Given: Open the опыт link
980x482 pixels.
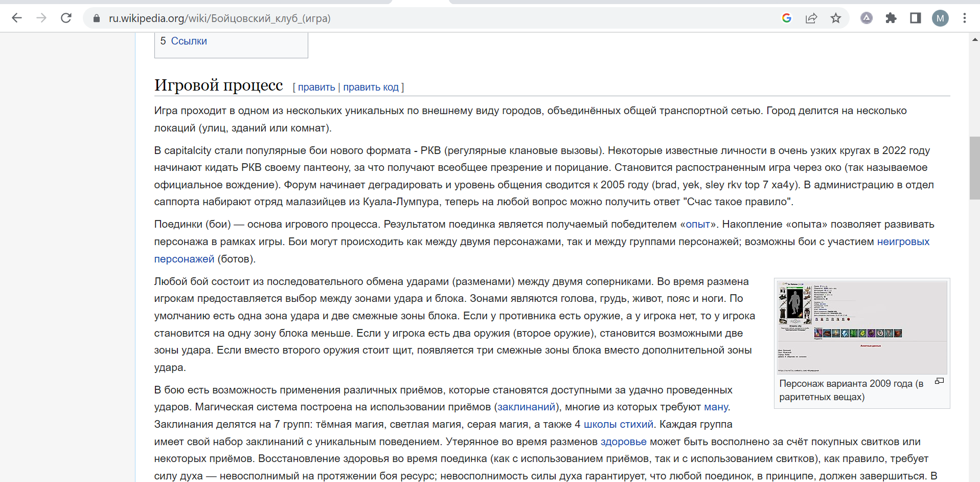Looking at the screenshot, I should click(698, 224).
